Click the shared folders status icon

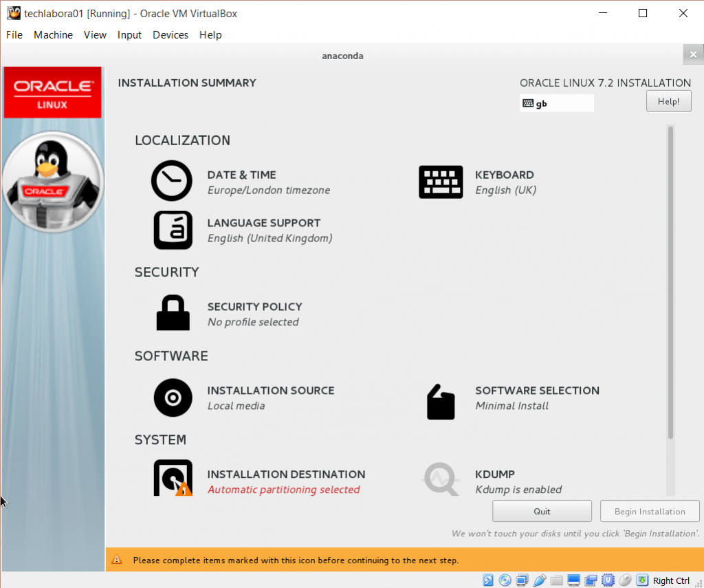[x=557, y=580]
